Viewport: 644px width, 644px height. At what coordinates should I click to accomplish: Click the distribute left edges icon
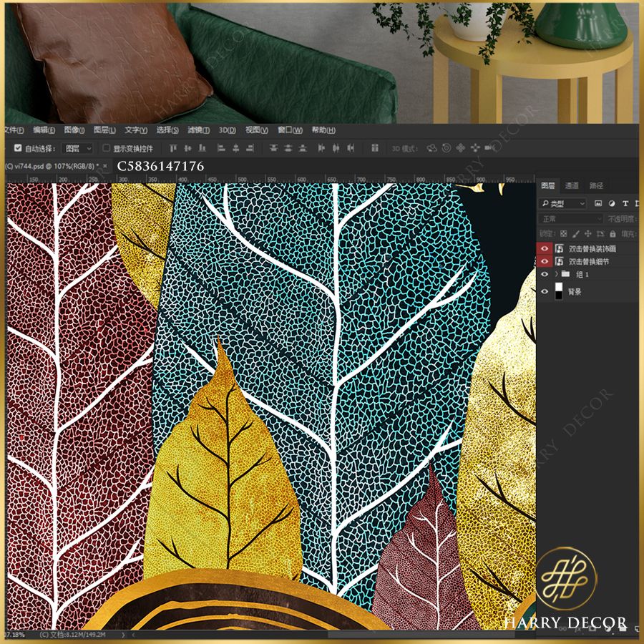tap(321, 148)
